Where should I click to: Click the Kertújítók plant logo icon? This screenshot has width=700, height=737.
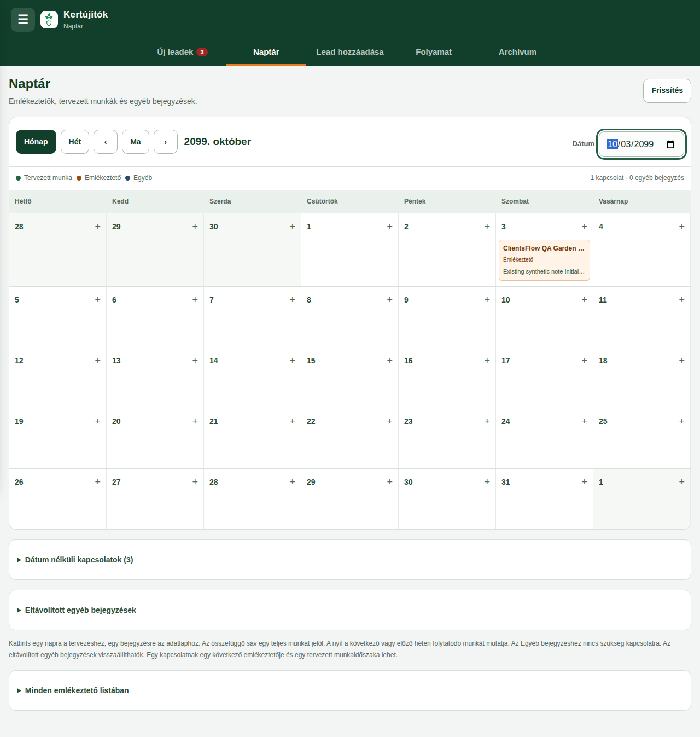point(49,20)
